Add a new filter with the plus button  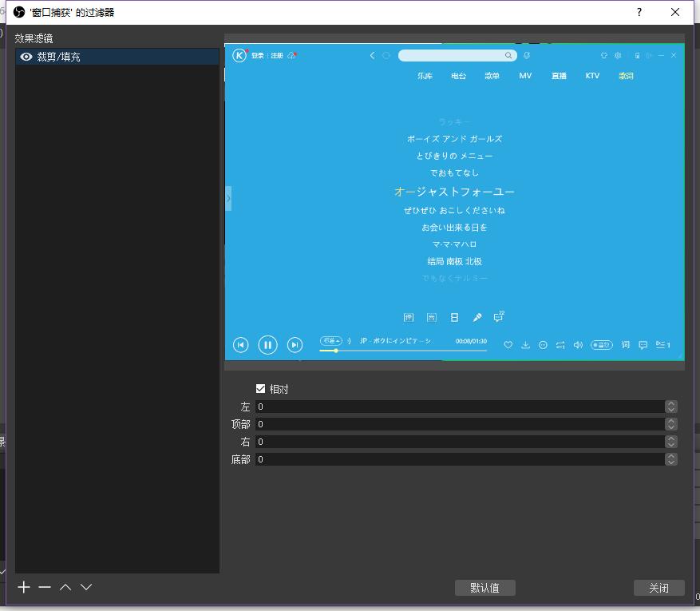(23, 587)
